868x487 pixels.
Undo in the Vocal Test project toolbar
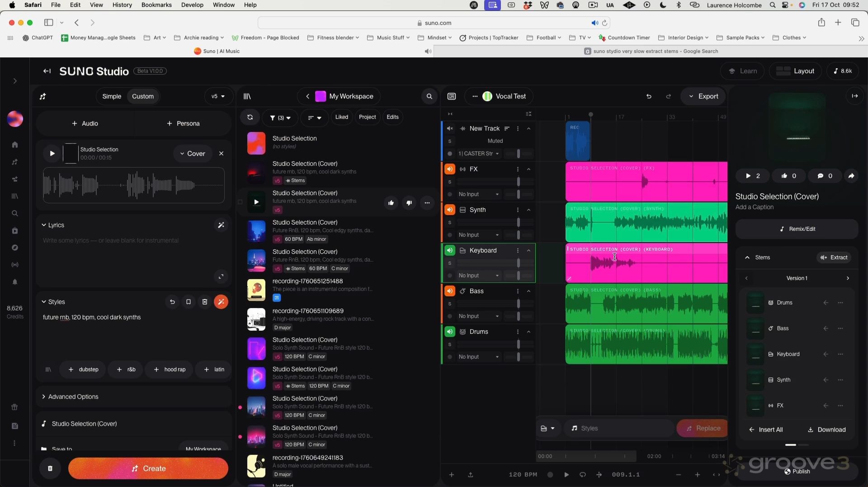[649, 96]
